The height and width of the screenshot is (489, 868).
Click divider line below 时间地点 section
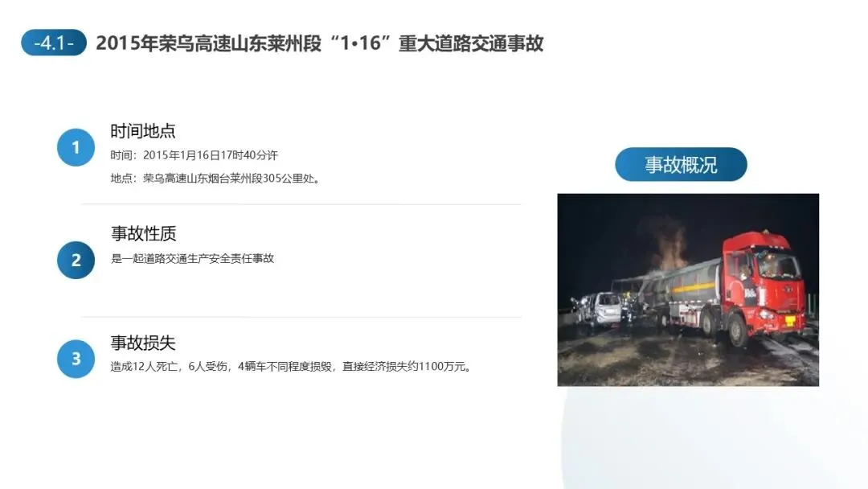pyautogui.click(x=301, y=204)
